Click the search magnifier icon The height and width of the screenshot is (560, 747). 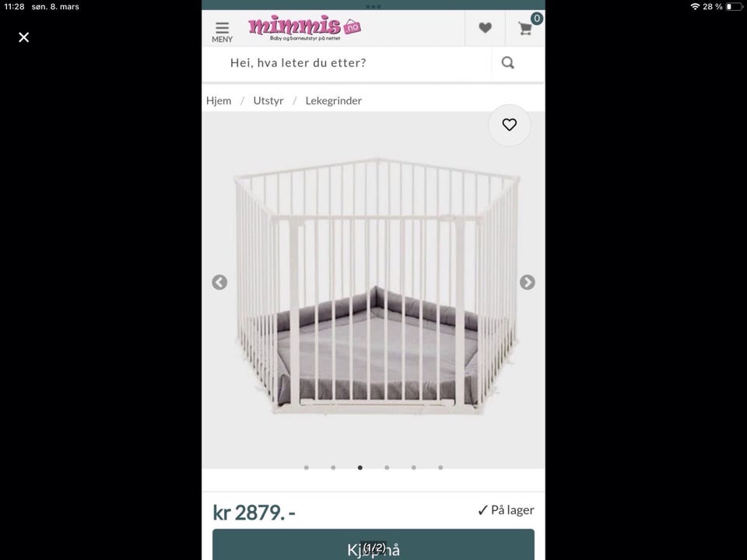coord(508,62)
